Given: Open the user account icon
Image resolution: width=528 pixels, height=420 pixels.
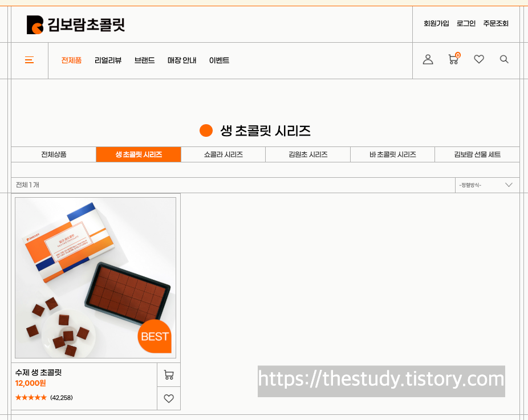Looking at the screenshot, I should coord(428,60).
